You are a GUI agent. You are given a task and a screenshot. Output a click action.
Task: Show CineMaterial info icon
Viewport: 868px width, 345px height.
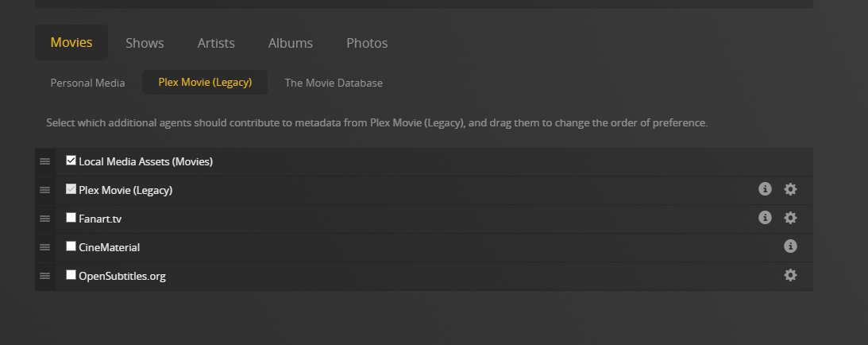tap(790, 246)
